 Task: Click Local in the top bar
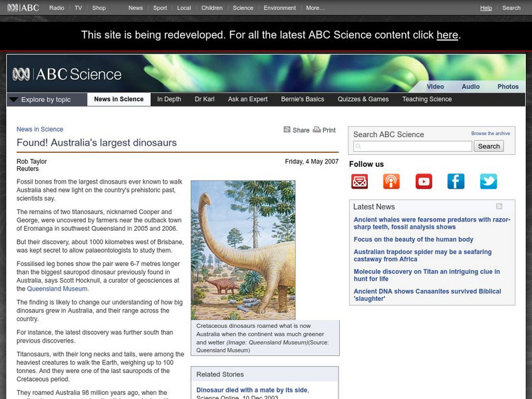click(184, 8)
